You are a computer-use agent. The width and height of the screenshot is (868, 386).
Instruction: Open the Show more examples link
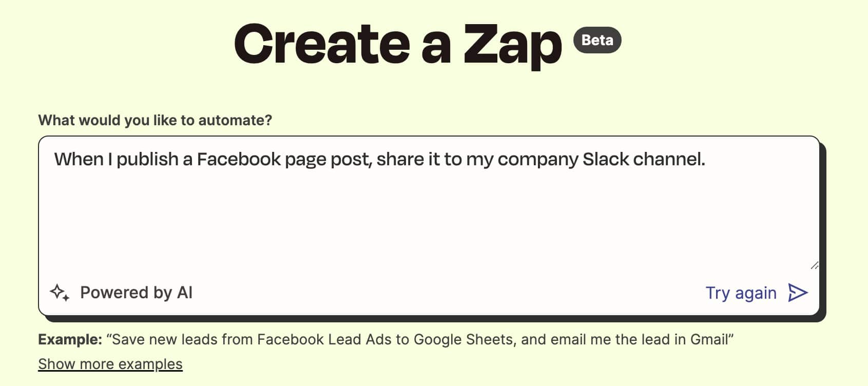[110, 364]
